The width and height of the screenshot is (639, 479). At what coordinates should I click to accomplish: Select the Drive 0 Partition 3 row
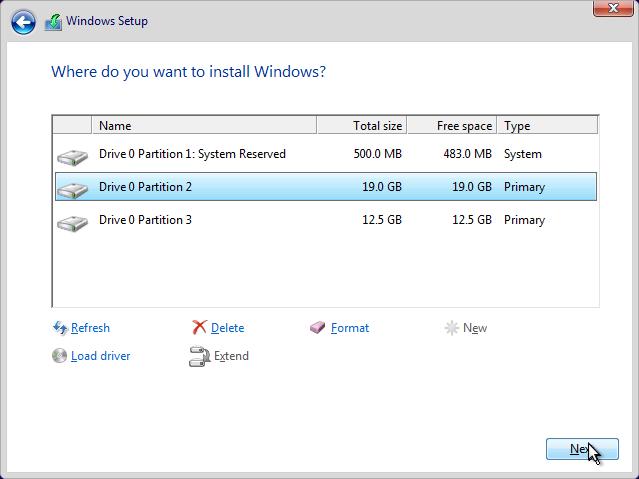(326, 220)
